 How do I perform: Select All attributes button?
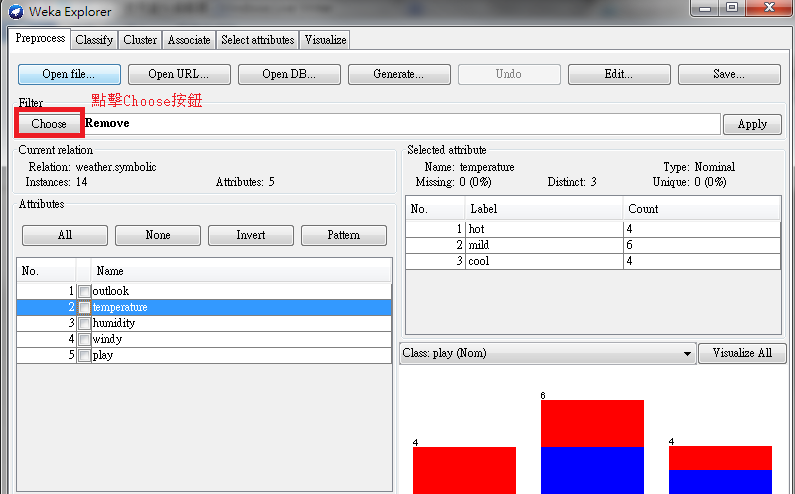coord(65,235)
